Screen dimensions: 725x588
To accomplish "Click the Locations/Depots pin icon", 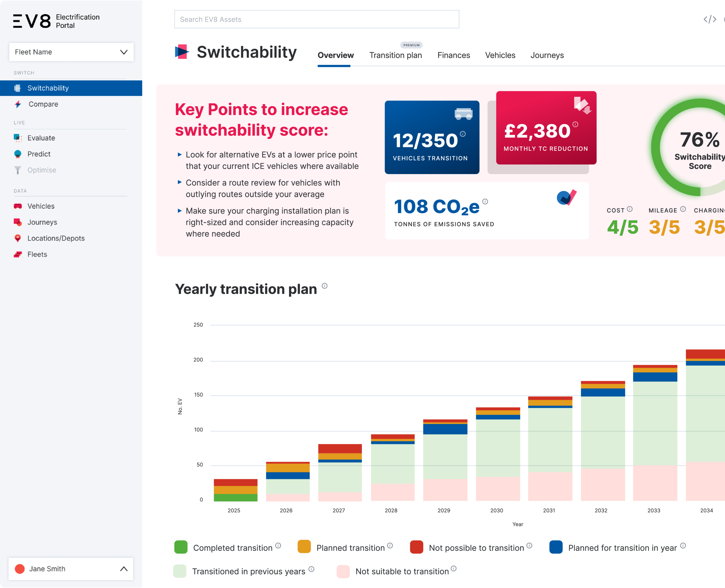I will (18, 238).
